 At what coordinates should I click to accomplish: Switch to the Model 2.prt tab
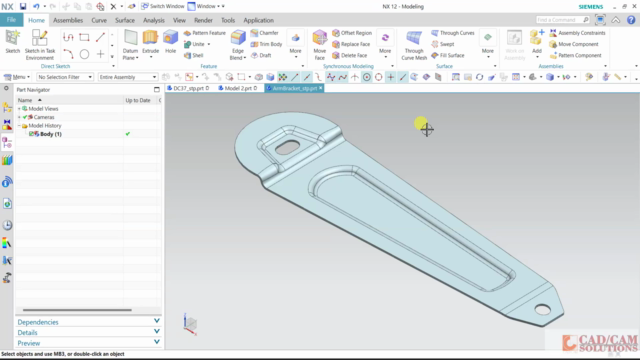click(x=238, y=88)
